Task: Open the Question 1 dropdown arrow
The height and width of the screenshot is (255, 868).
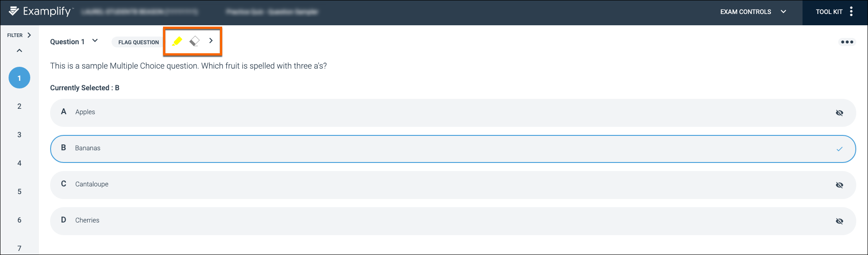Action: tap(95, 41)
